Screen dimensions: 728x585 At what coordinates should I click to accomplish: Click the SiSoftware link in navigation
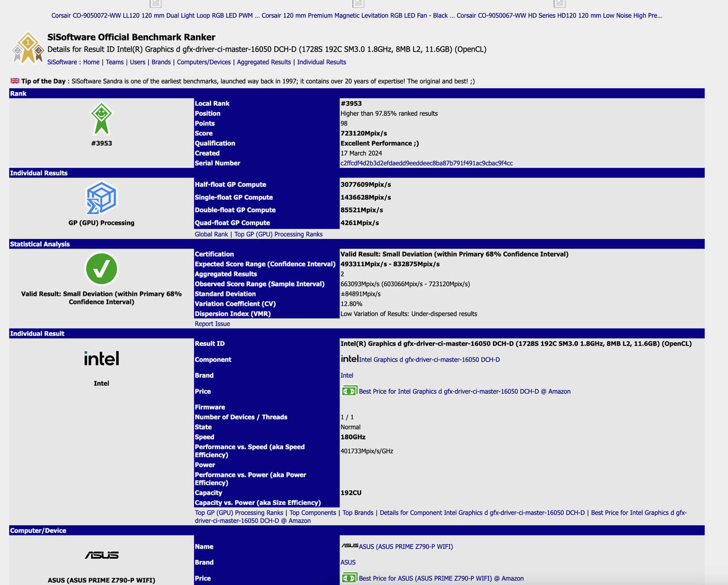click(62, 62)
